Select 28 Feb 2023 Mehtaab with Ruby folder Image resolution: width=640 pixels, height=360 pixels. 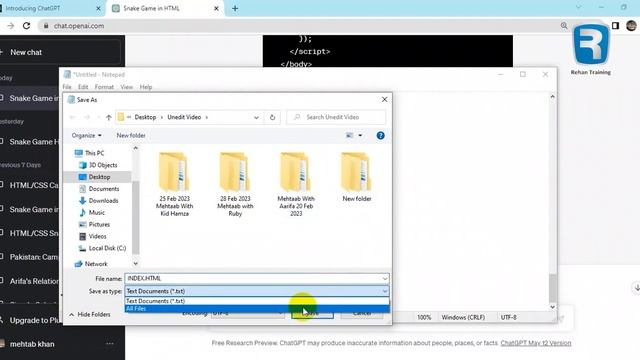[x=235, y=184]
